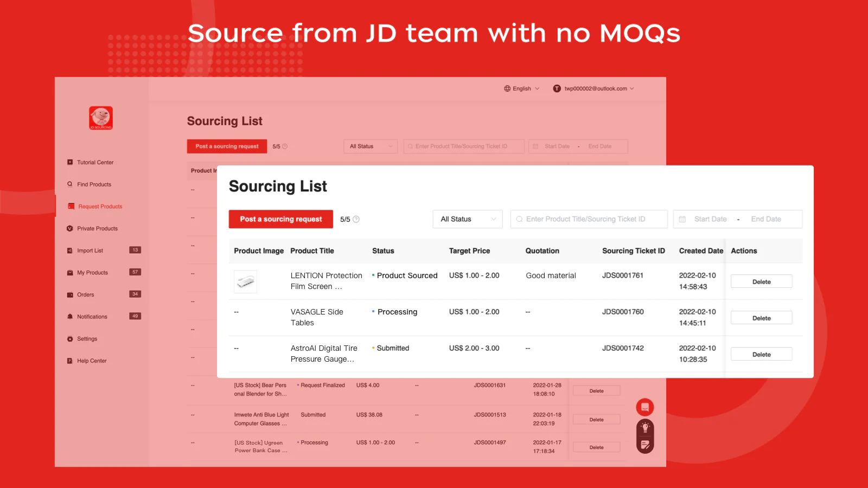Click the Target Price column header
The image size is (868, 488).
469,251
